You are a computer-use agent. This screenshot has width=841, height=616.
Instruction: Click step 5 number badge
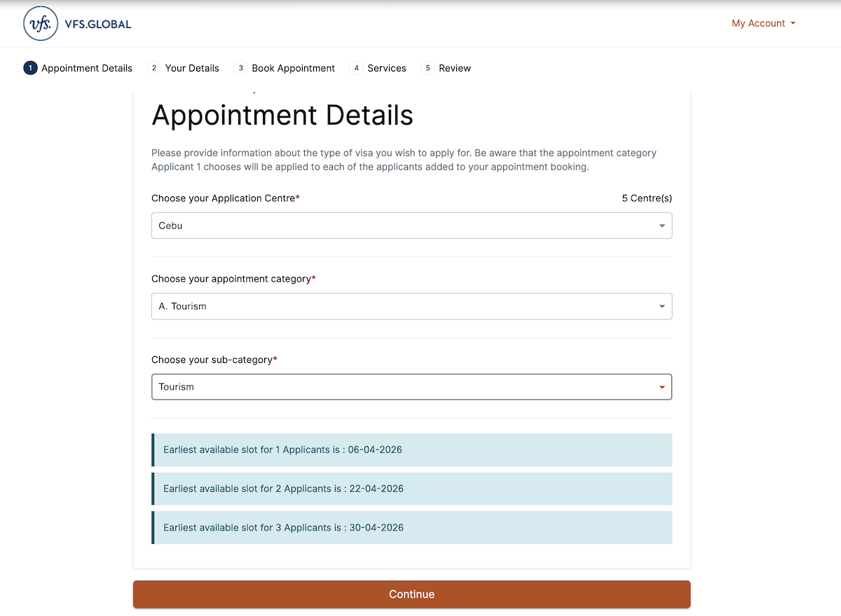(x=428, y=68)
